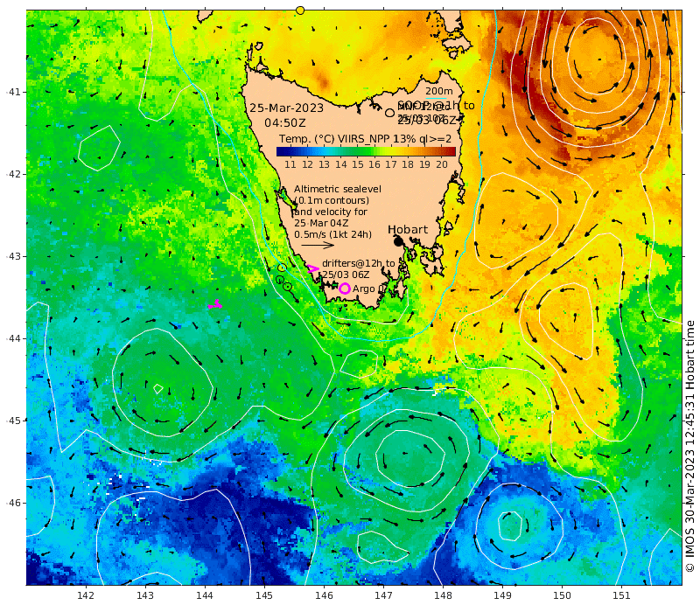This screenshot has height=612, width=700.
Task: Click the '(0.1m contours)' caption line
Action: coord(332,200)
